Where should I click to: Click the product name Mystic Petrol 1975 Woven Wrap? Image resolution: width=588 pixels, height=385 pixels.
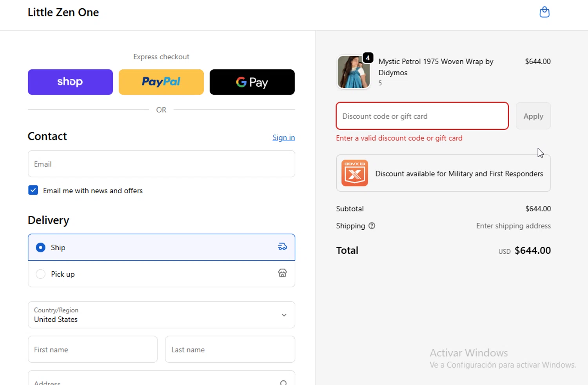[436, 67]
